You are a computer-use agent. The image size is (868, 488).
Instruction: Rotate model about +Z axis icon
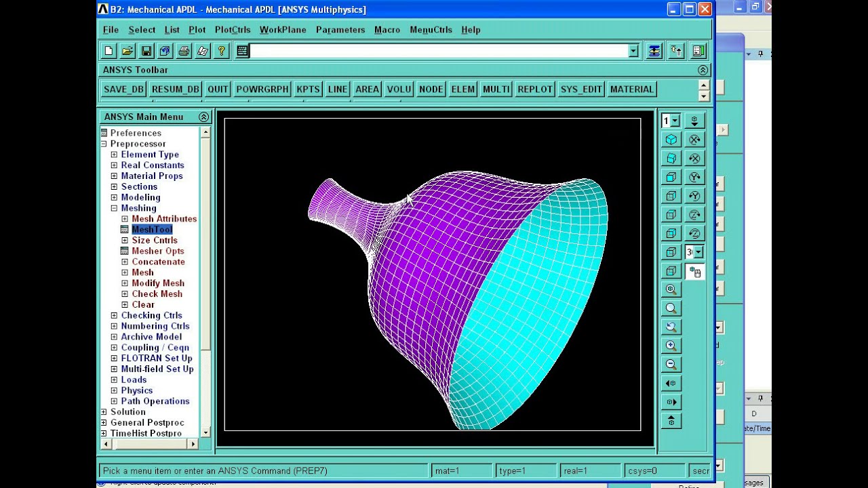(x=694, y=214)
